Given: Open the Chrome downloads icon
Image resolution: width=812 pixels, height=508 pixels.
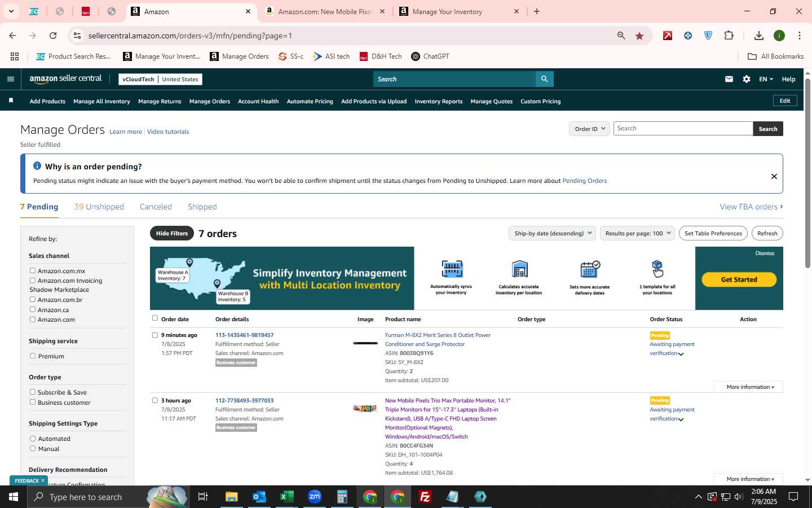Looking at the screenshot, I should (x=759, y=36).
